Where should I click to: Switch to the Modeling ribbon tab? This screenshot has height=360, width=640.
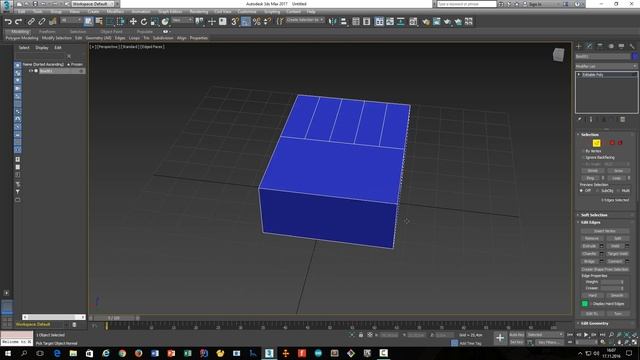20,31
